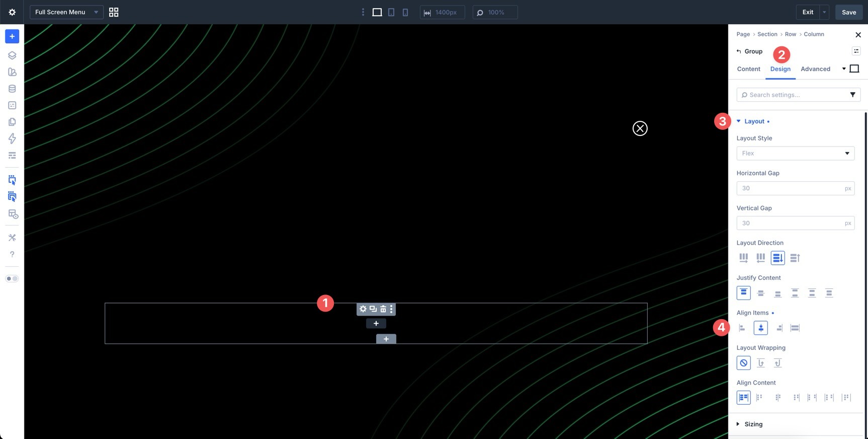Set Align Items to stretch

tap(795, 328)
